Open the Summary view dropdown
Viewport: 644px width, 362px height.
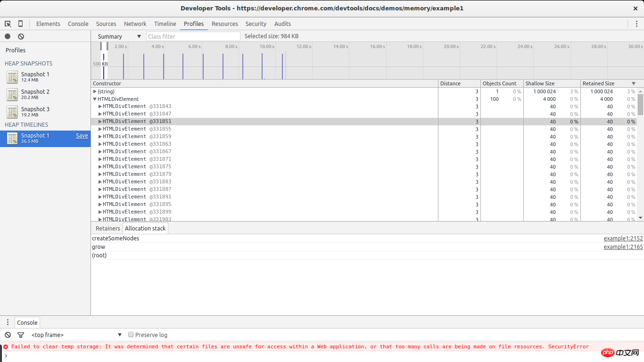[119, 36]
